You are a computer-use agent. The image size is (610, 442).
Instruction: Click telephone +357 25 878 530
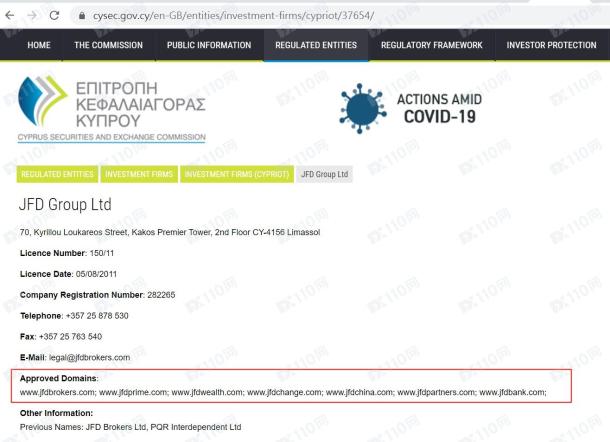pyautogui.click(x=97, y=316)
